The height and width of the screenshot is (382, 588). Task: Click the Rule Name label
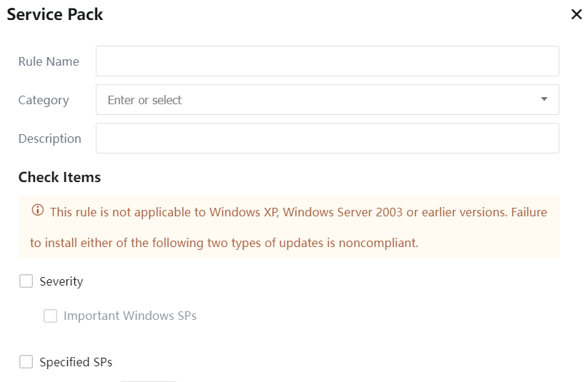[49, 61]
